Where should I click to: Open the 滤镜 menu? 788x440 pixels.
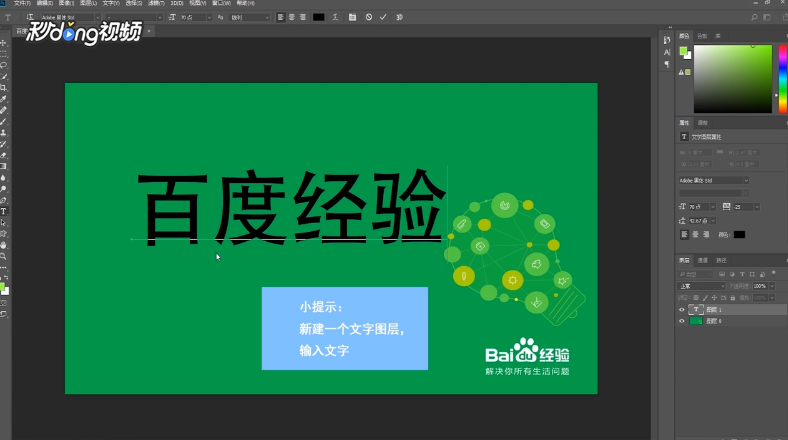(156, 3)
